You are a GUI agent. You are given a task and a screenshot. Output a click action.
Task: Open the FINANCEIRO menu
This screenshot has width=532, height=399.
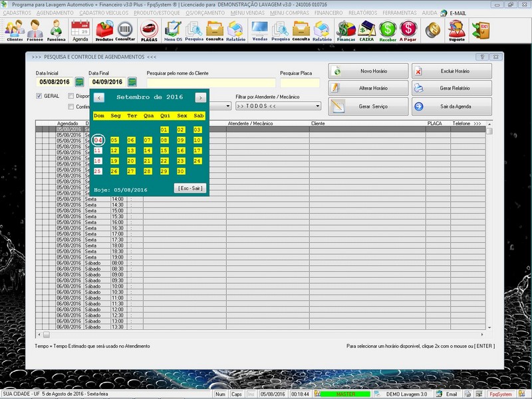click(x=329, y=13)
